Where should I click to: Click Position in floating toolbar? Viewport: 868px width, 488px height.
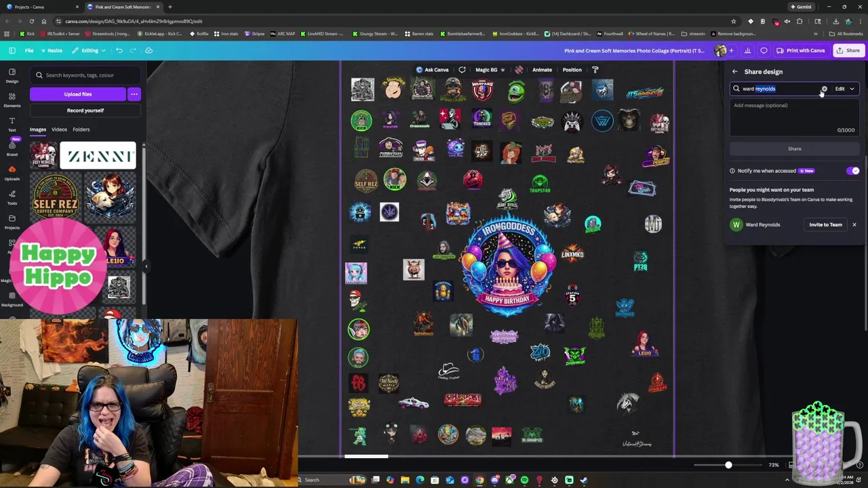(x=572, y=69)
